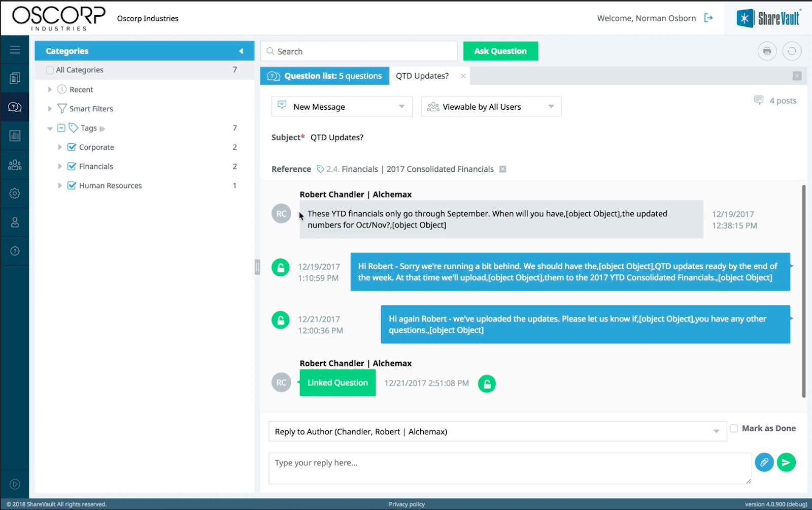812x510 pixels.
Task: Collapse the Categories panel with its arrow
Action: click(241, 51)
